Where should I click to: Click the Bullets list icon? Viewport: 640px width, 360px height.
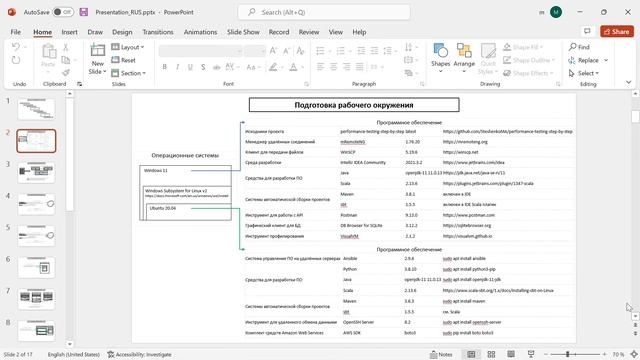[x=320, y=51]
